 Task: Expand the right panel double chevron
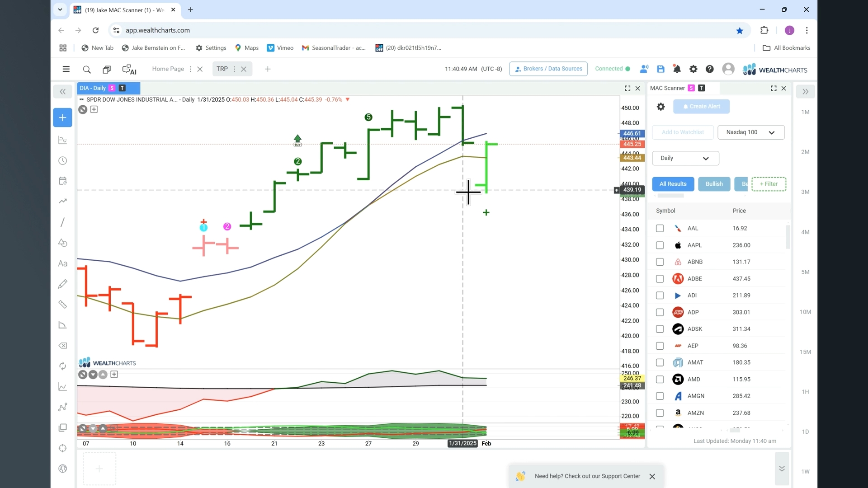point(805,92)
